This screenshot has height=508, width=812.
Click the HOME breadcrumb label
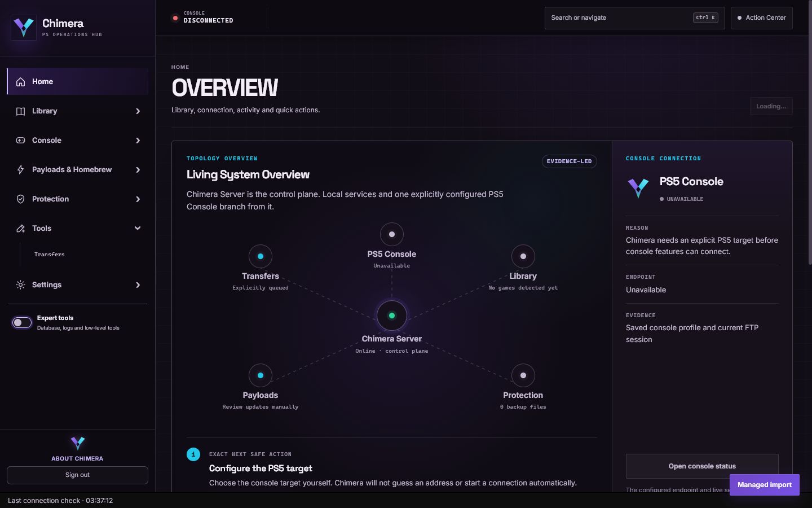tap(180, 67)
